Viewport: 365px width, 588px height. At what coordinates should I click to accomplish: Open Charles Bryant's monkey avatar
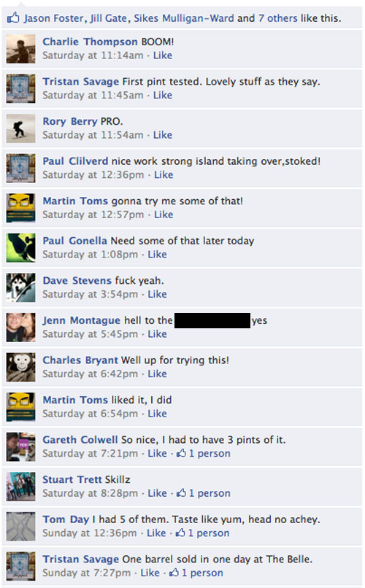(21, 367)
